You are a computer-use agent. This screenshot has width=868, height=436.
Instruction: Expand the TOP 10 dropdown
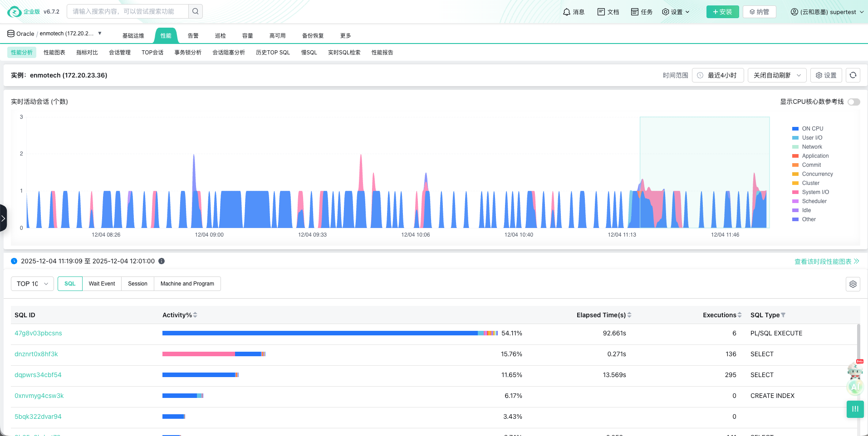[x=32, y=284]
